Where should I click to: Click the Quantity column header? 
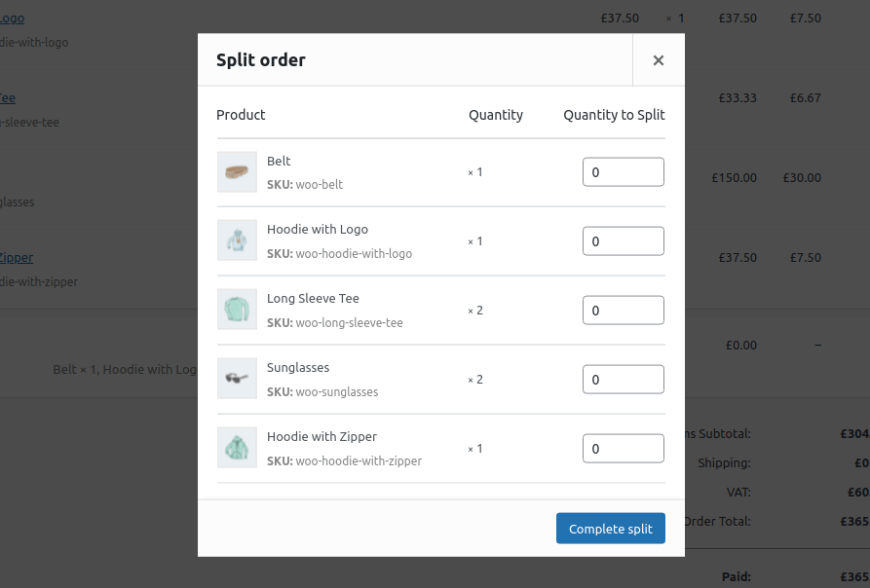coord(495,115)
